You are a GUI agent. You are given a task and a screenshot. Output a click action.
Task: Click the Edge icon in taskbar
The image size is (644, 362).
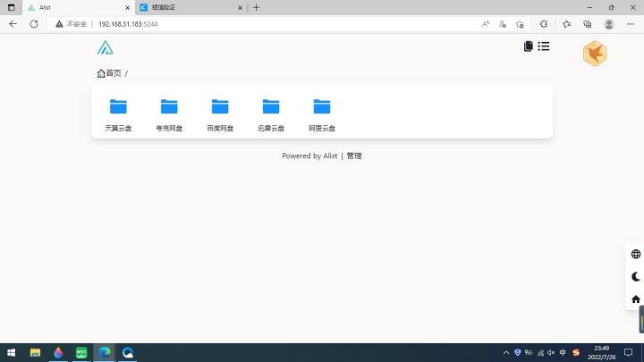pos(105,352)
